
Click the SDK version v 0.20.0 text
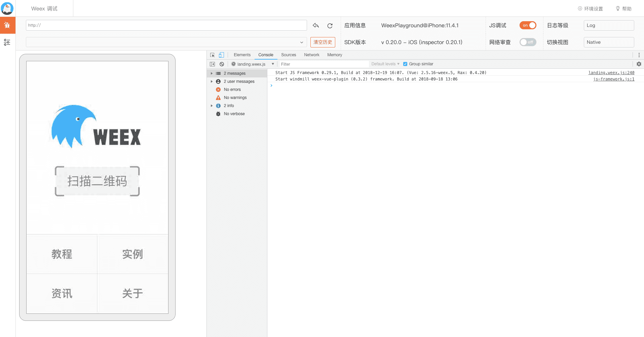coord(422,42)
